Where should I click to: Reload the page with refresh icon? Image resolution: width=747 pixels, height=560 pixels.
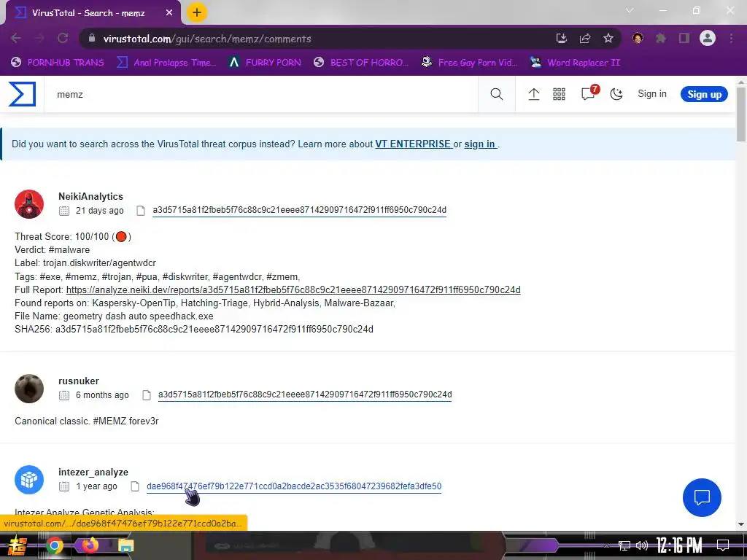coord(63,39)
